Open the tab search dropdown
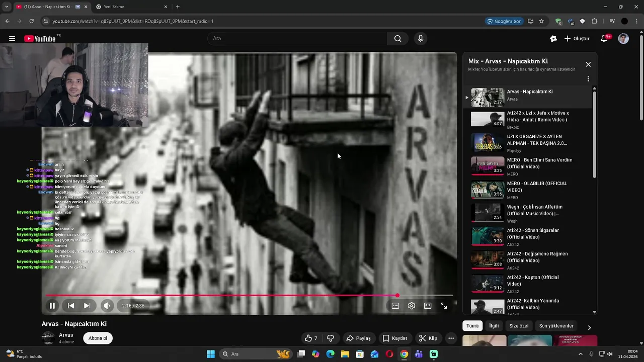644x362 pixels. pyautogui.click(x=7, y=7)
